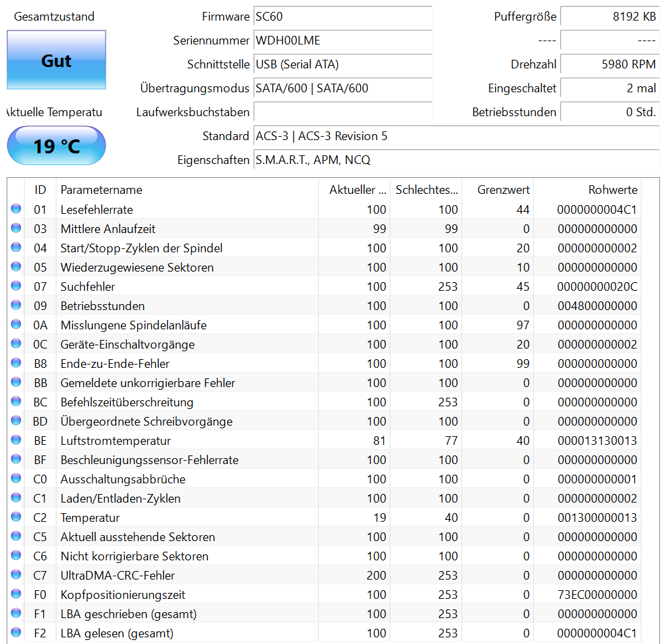Select threshold 97 of Misslungene Spindelanläufe
Viewport: 664px width, 644px height.
coord(523,325)
